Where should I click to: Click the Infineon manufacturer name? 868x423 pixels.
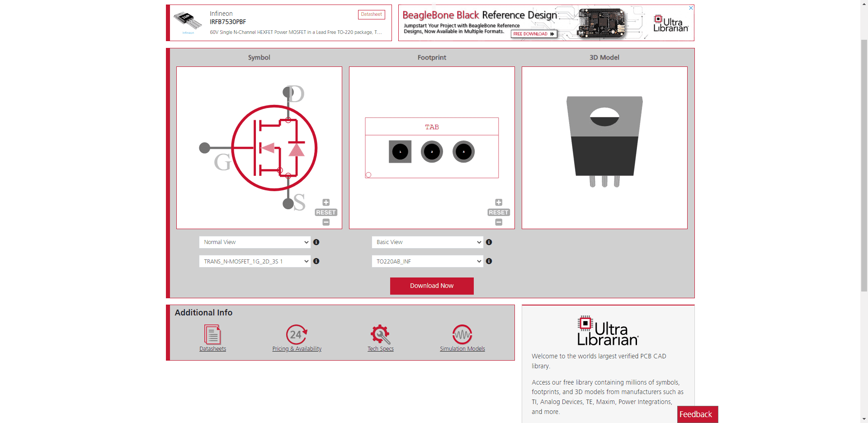tap(221, 14)
